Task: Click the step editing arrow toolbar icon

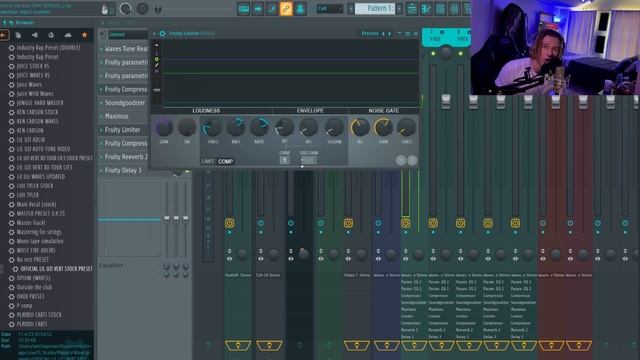Action: 258,9
